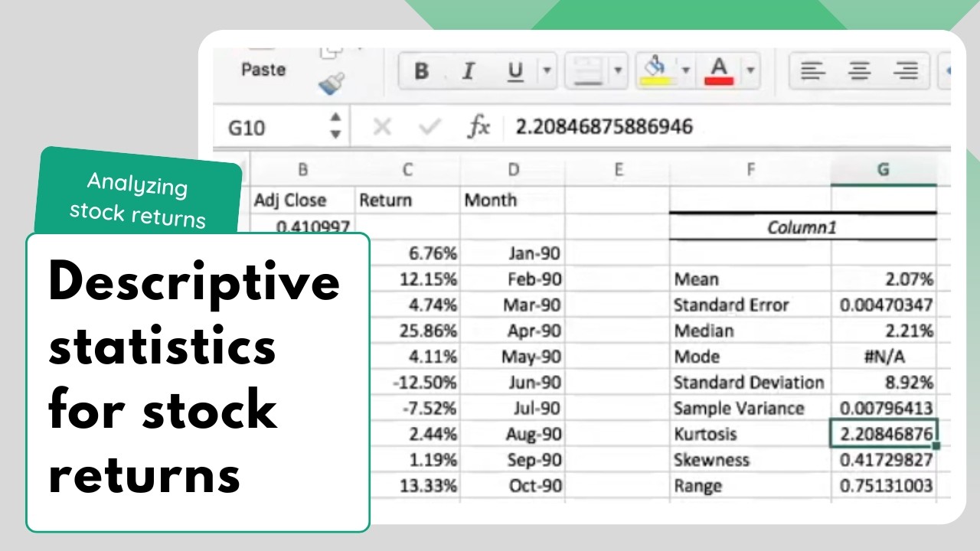This screenshot has width=980, height=551.
Task: Select the #N/A mode value cell
Action: (884, 357)
